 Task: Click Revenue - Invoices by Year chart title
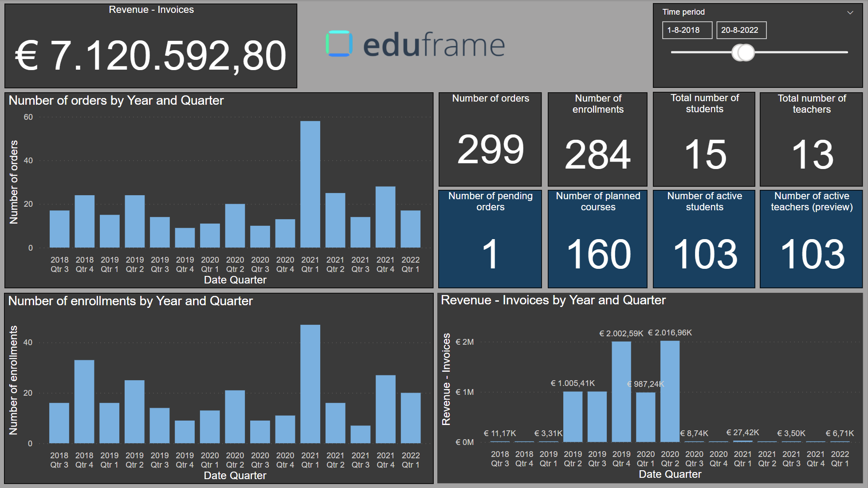553,300
